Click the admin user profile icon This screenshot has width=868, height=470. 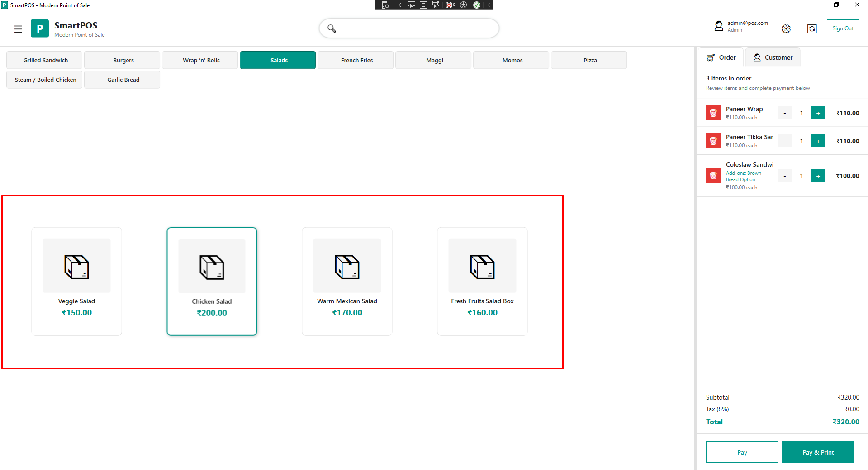[x=719, y=26]
